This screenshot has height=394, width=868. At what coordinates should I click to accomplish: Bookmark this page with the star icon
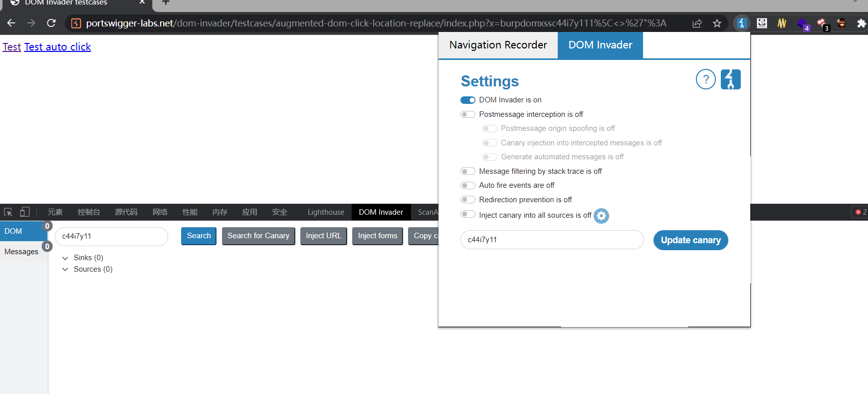717,23
